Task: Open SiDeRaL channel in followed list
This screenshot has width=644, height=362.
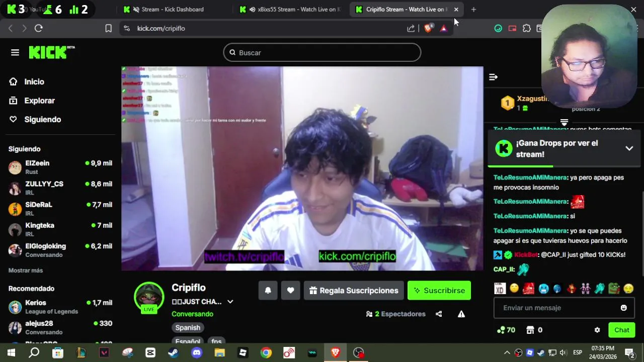Action: point(60,208)
